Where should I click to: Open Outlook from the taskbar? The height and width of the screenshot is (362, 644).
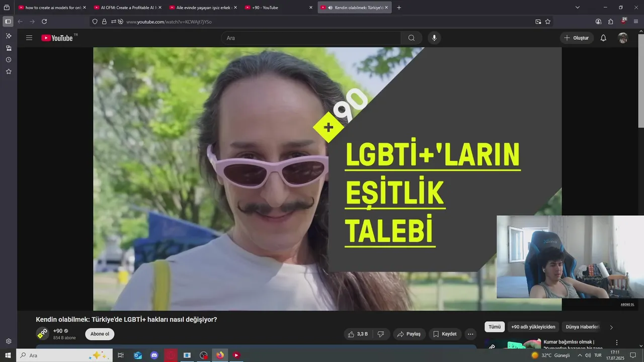point(137,355)
